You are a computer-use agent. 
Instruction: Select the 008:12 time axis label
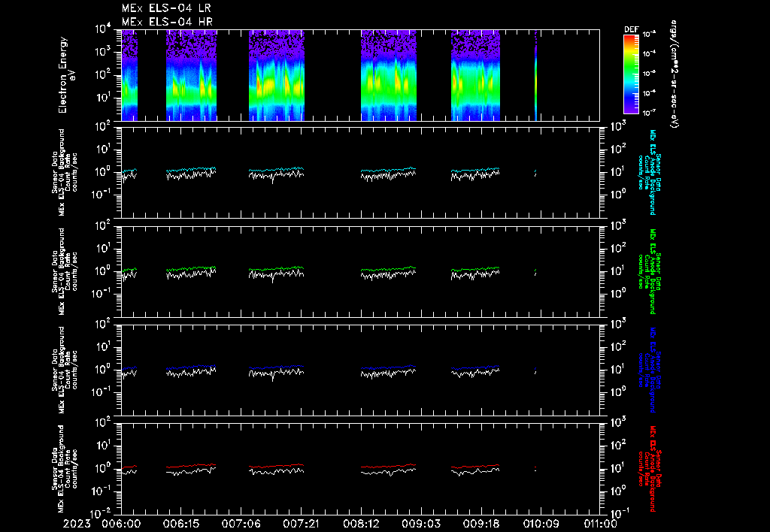pyautogui.click(x=360, y=524)
